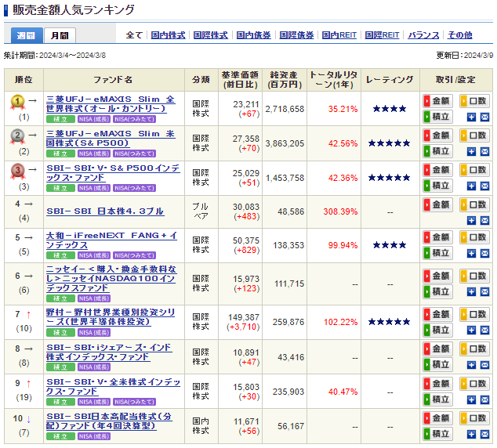Click the 2,718,658 net assets value
497x448 pixels.
click(285, 109)
